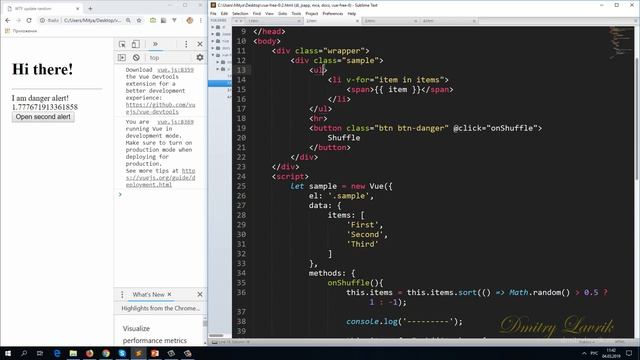Open Windows taskbar search
This screenshot has width=640, height=360.
(x=24, y=353)
